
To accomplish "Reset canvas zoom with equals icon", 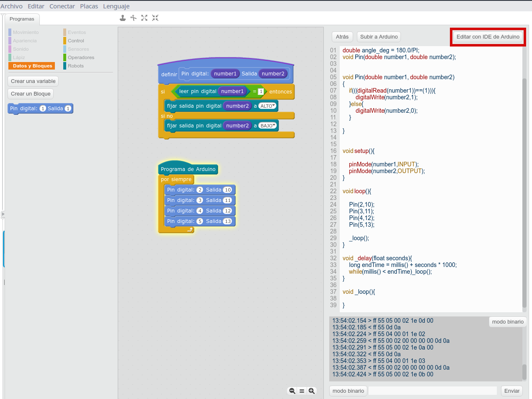I will 302,391.
